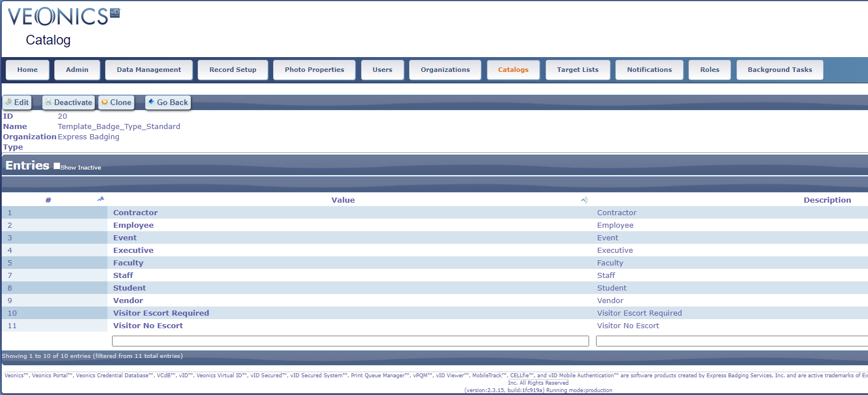
Task: Open Target Lists
Action: pos(578,70)
